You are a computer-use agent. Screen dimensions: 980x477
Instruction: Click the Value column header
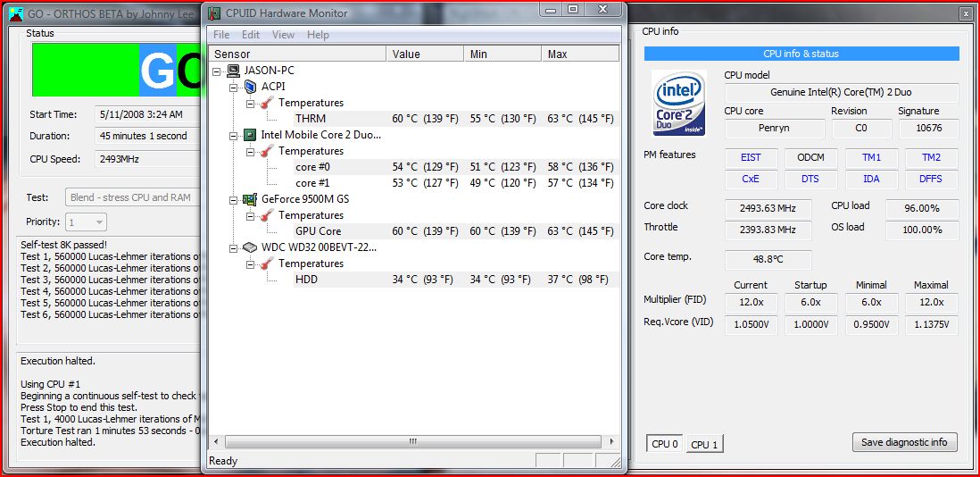pyautogui.click(x=425, y=54)
